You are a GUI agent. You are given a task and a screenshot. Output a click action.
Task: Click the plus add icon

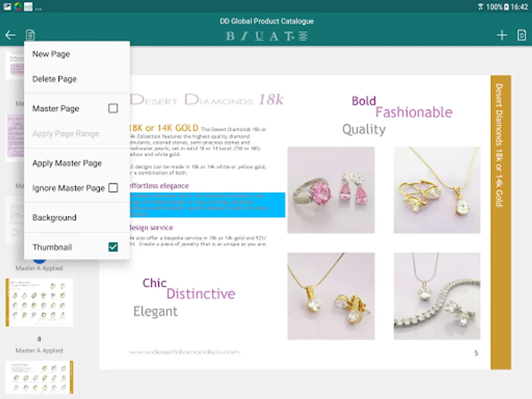click(502, 35)
